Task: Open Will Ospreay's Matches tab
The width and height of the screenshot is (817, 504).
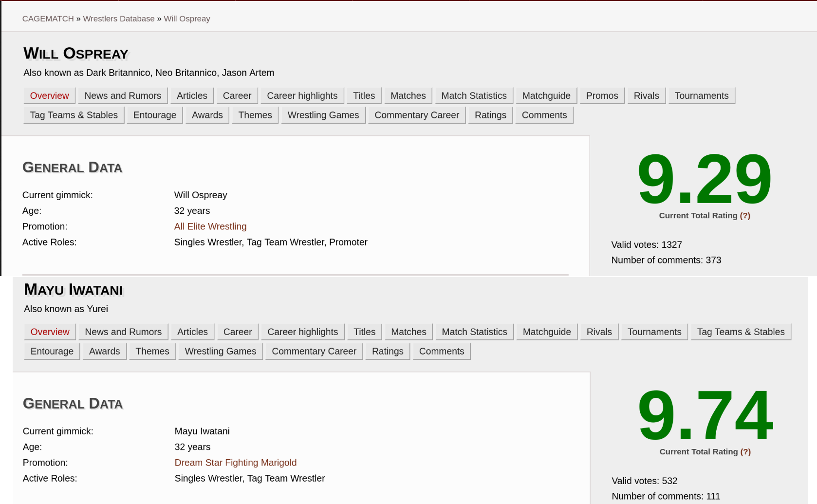Action: (x=408, y=95)
